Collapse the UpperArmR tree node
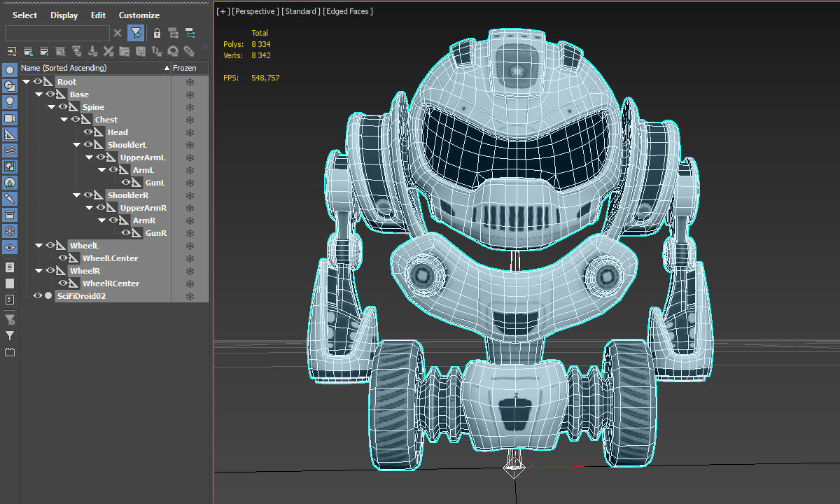The height and width of the screenshot is (504, 840). tap(90, 208)
